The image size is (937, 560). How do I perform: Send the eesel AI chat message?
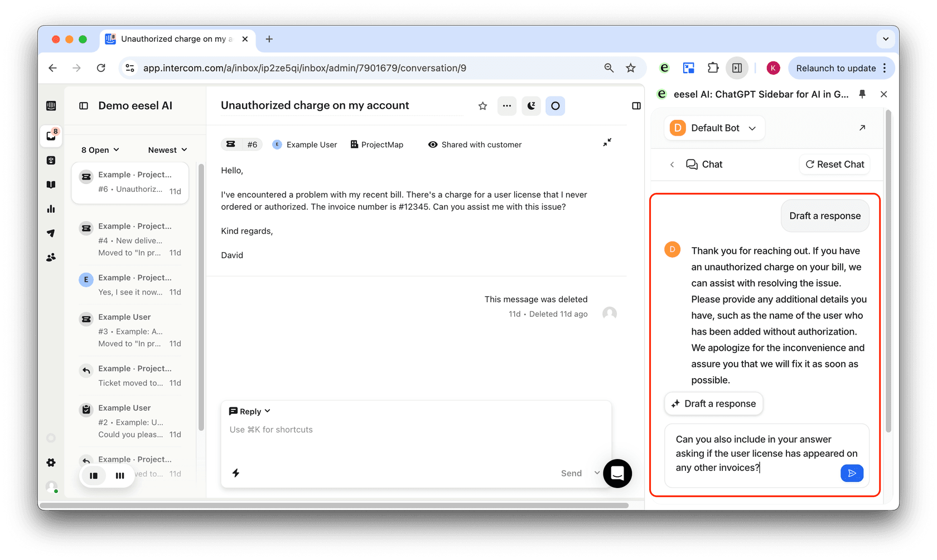(852, 473)
